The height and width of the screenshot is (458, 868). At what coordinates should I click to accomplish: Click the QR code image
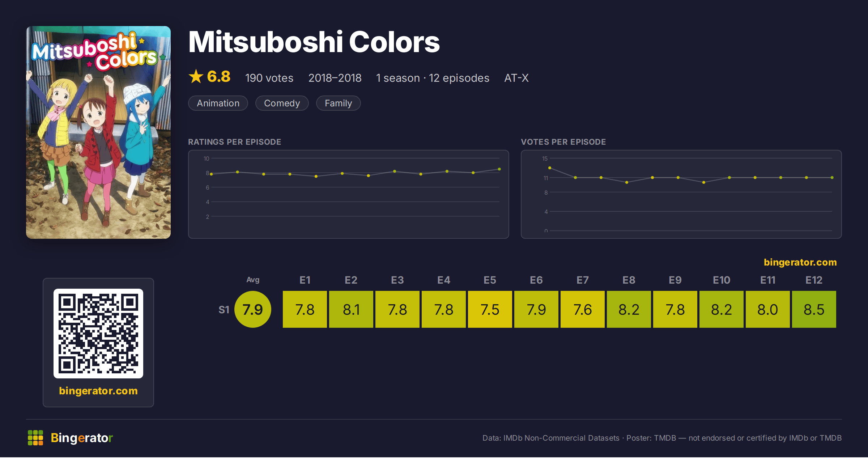click(x=98, y=334)
